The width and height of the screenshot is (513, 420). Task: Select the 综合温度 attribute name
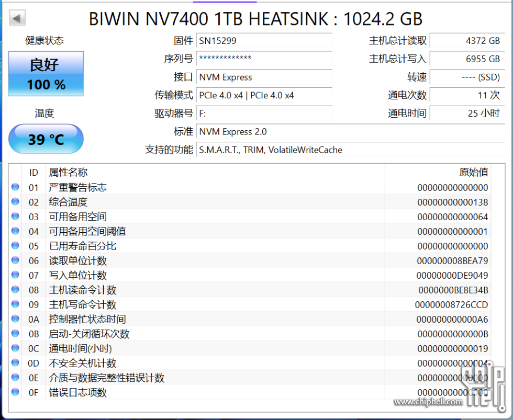[68, 202]
